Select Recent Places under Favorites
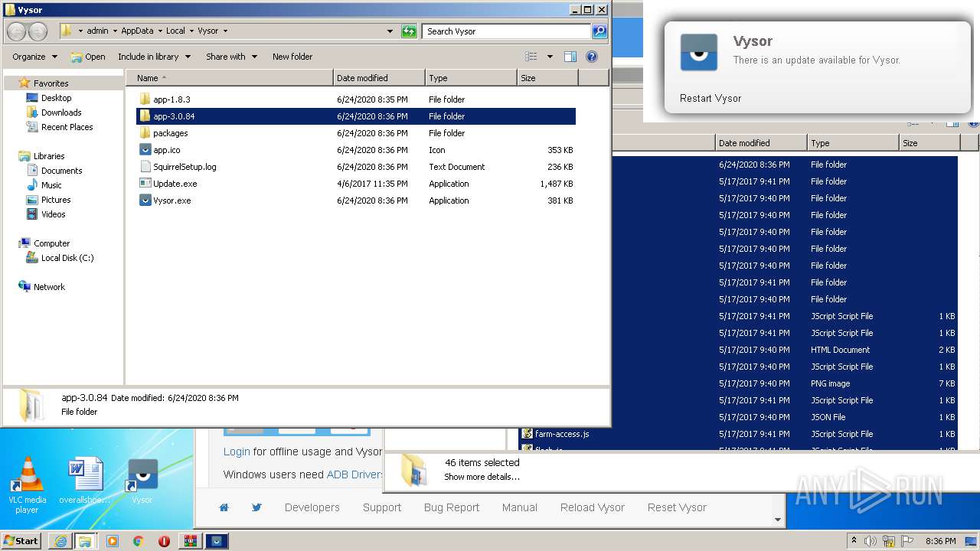Viewport: 980px width, 551px height. (67, 127)
